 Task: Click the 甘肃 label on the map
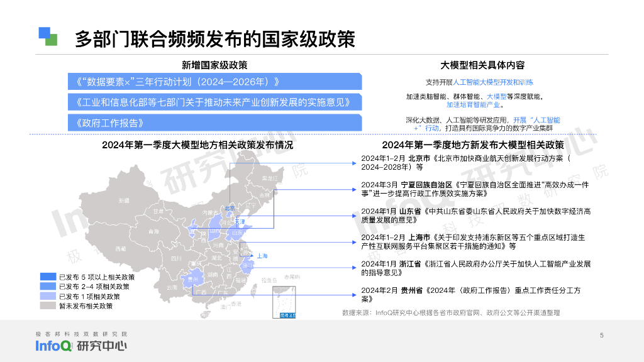tap(158, 211)
